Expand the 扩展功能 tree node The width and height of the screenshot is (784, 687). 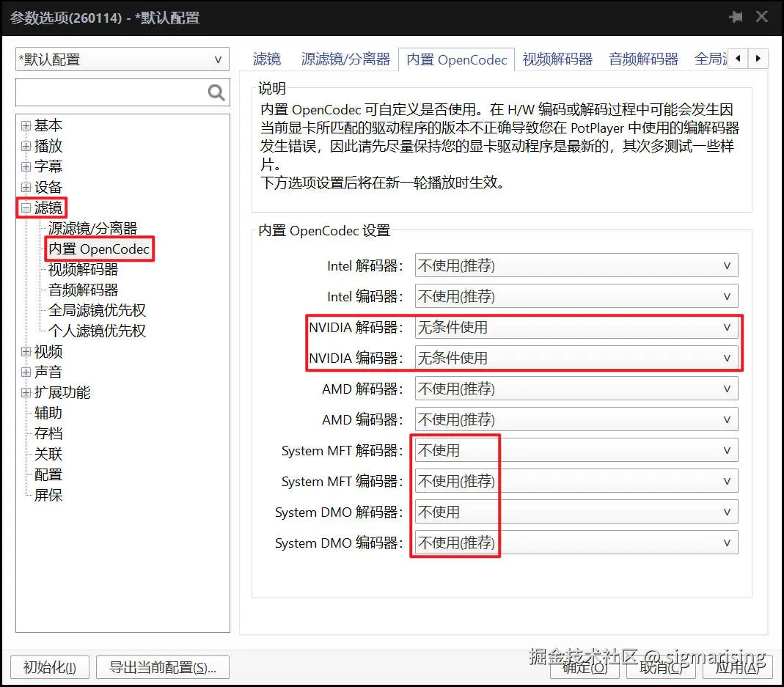tap(25, 392)
